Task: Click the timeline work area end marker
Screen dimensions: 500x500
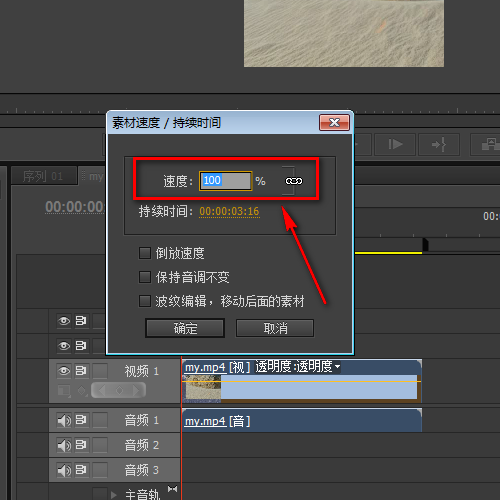Action: (x=425, y=245)
